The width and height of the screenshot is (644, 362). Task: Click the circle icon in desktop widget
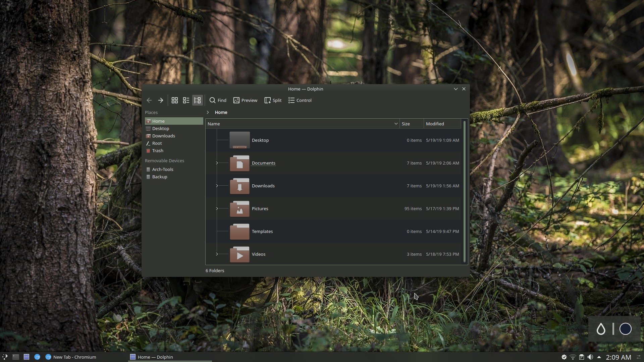(626, 329)
